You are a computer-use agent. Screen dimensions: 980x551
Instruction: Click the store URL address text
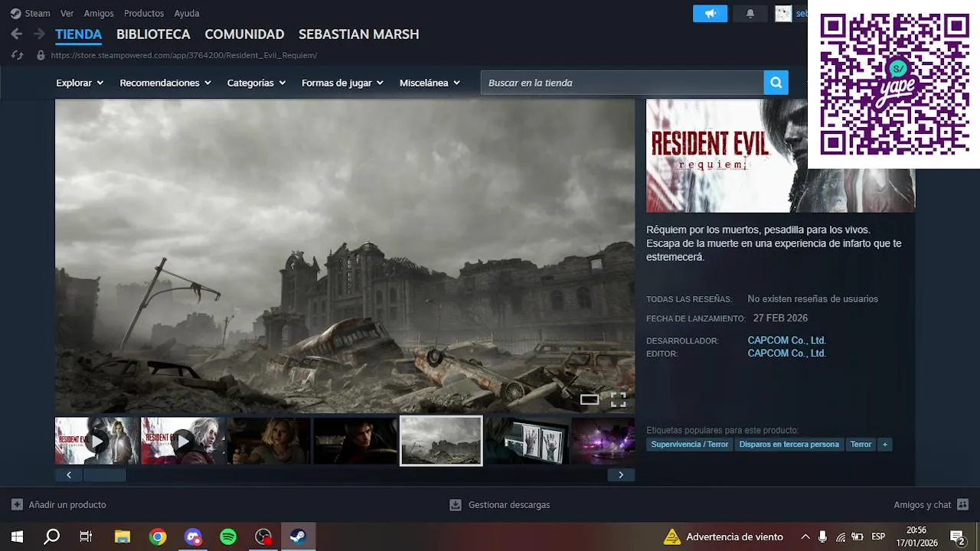click(x=184, y=55)
